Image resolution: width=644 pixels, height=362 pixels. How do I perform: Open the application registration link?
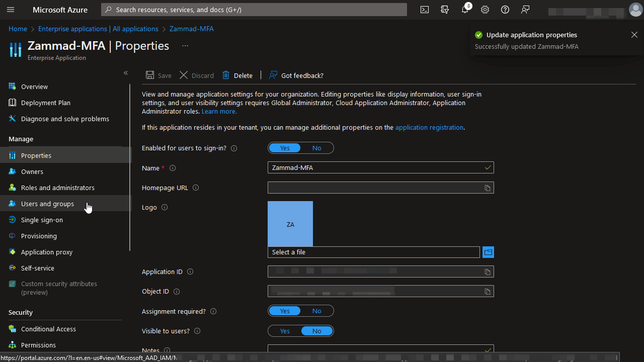point(429,127)
